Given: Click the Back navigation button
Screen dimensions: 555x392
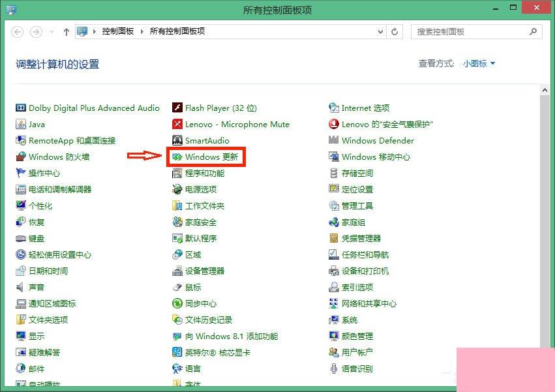Looking at the screenshot, I should 18,32.
